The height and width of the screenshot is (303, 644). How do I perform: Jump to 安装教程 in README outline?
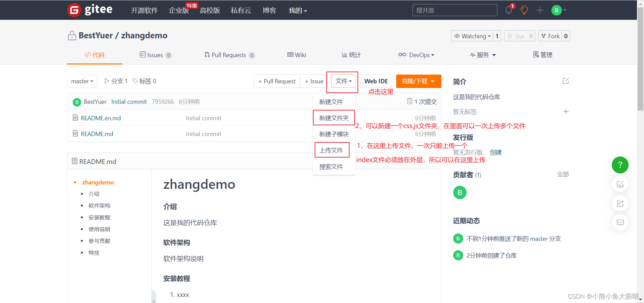click(99, 217)
